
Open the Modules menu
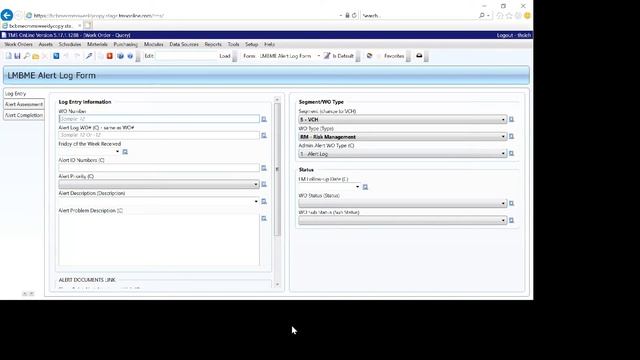(x=153, y=44)
